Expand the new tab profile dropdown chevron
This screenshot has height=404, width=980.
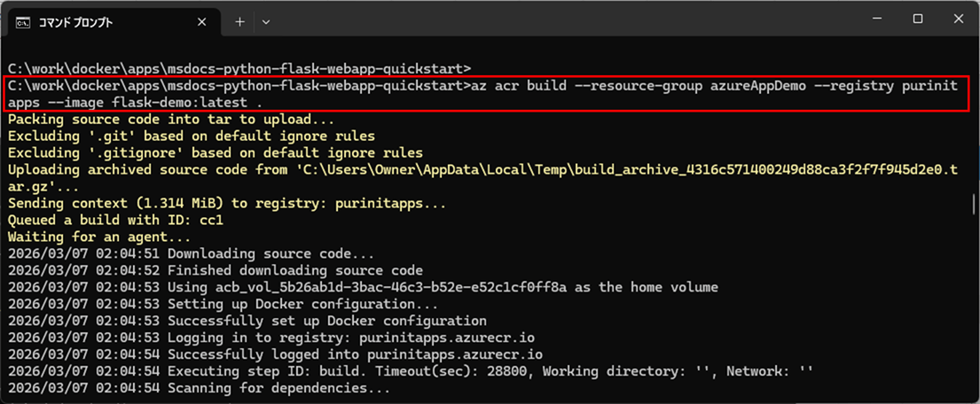point(266,21)
